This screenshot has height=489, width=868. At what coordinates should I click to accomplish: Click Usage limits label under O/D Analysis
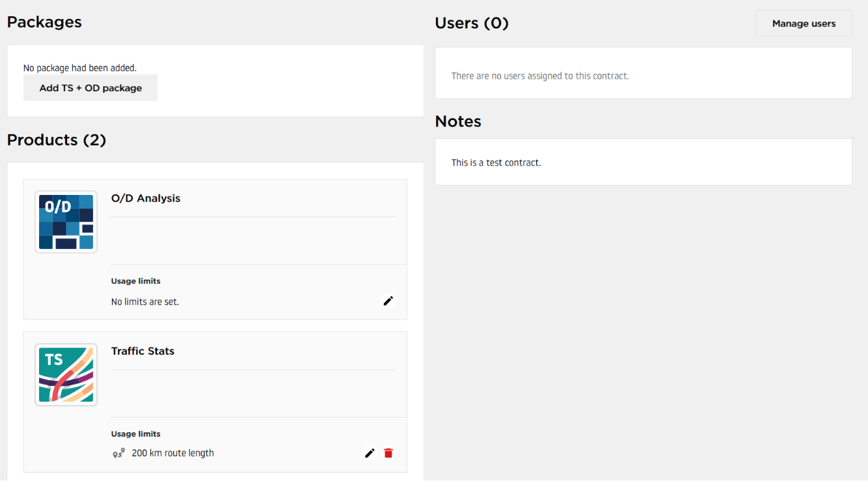136,281
